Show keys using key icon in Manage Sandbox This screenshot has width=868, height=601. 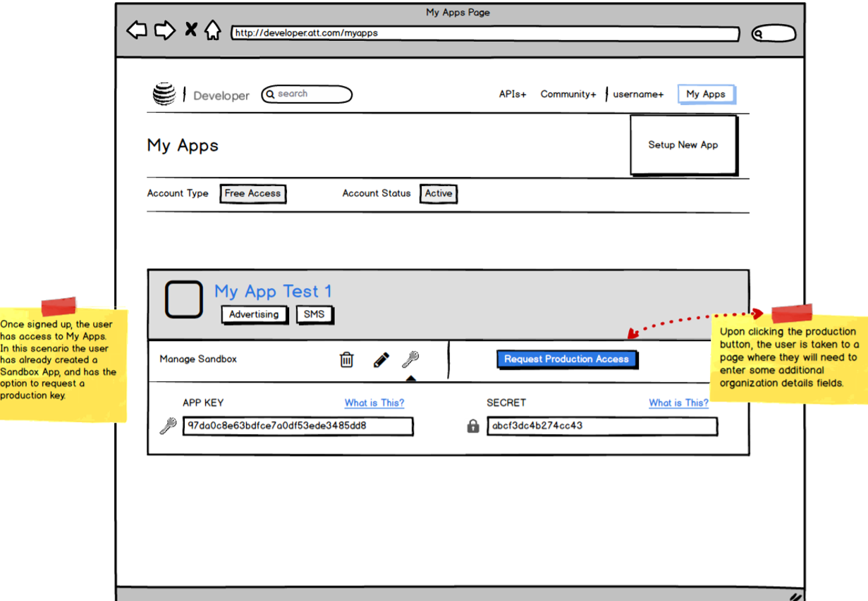pos(410,359)
